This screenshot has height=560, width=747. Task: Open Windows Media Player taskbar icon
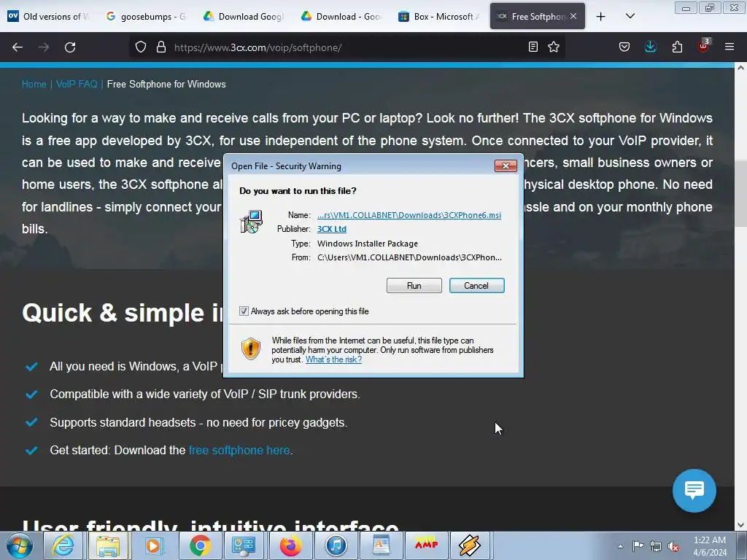tap(153, 545)
